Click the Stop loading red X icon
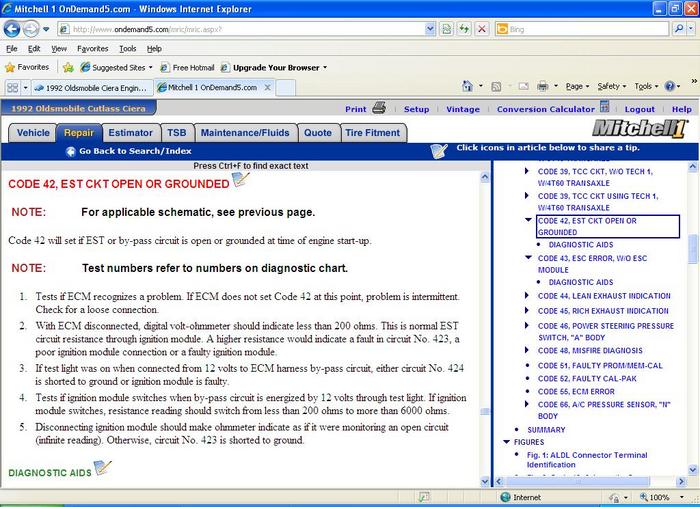700x507 pixels. click(482, 29)
